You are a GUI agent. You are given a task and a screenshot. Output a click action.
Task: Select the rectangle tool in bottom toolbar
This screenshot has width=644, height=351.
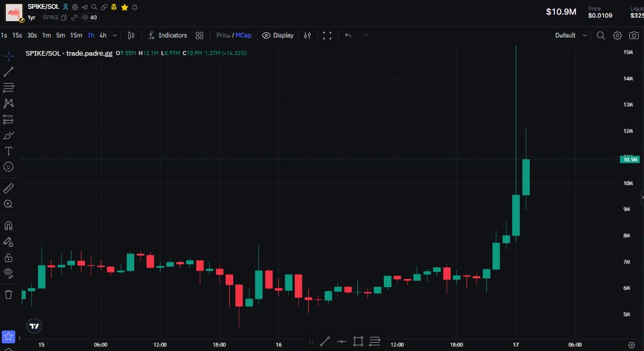tap(358, 341)
